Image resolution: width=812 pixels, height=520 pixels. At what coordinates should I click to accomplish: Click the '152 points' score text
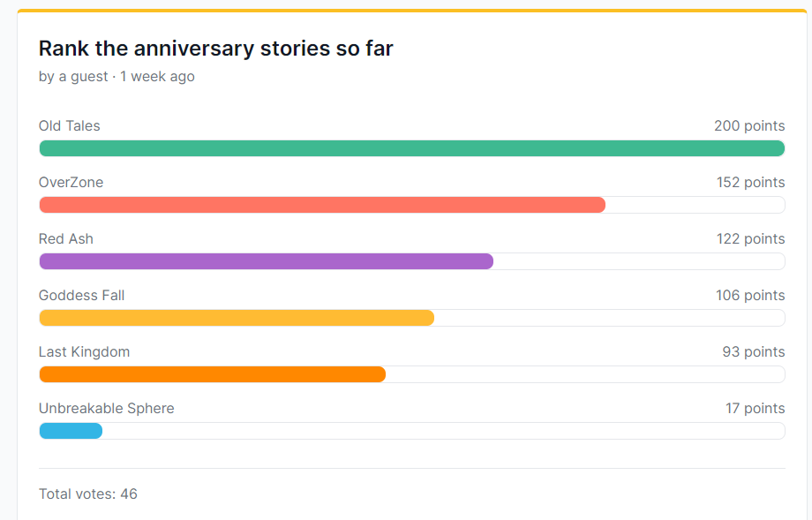pyautogui.click(x=750, y=183)
